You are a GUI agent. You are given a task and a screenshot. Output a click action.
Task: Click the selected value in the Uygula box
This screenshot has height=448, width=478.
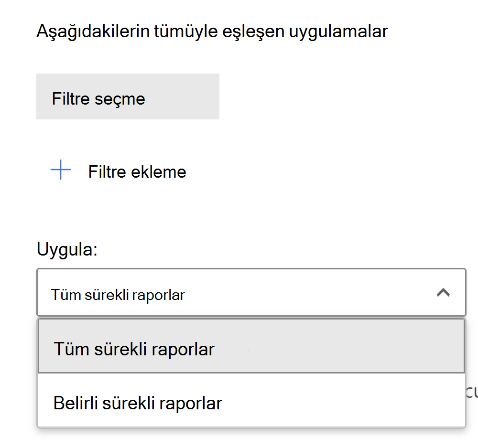[x=118, y=295]
